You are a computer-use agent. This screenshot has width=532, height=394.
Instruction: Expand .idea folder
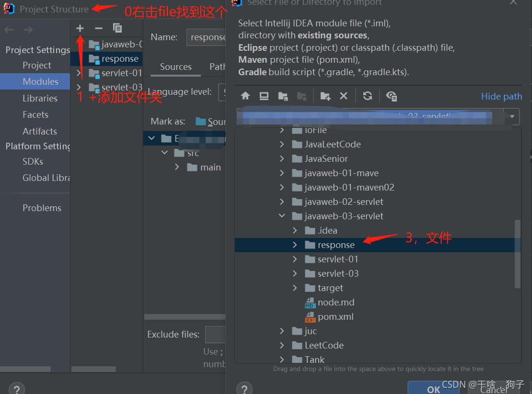[295, 230]
